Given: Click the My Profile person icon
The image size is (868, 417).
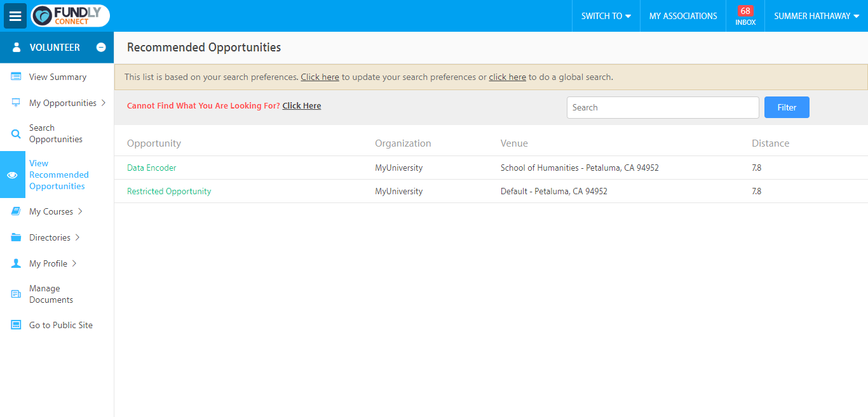Looking at the screenshot, I should (x=16, y=263).
